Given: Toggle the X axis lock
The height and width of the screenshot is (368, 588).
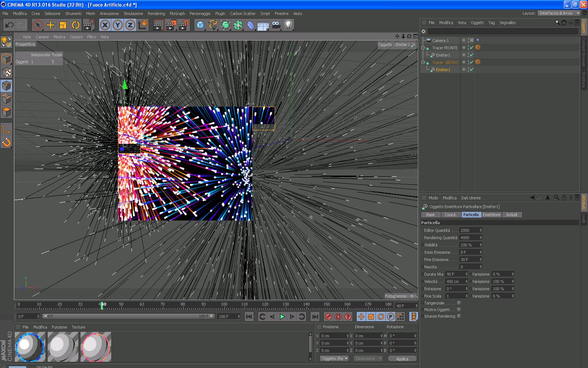Looking at the screenshot, I should tap(105, 25).
